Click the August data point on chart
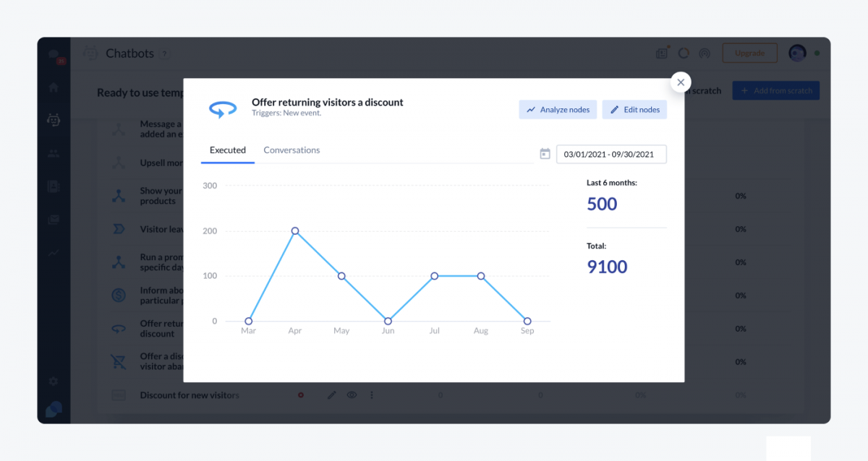Screen dimensions: 868x461 (x=481, y=276)
